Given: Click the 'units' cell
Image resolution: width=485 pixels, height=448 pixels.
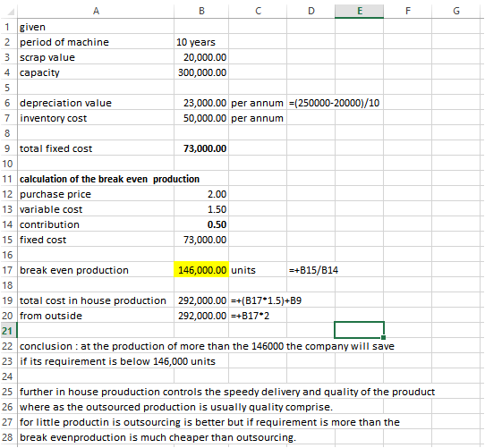Looking at the screenshot, I should 258,270.
